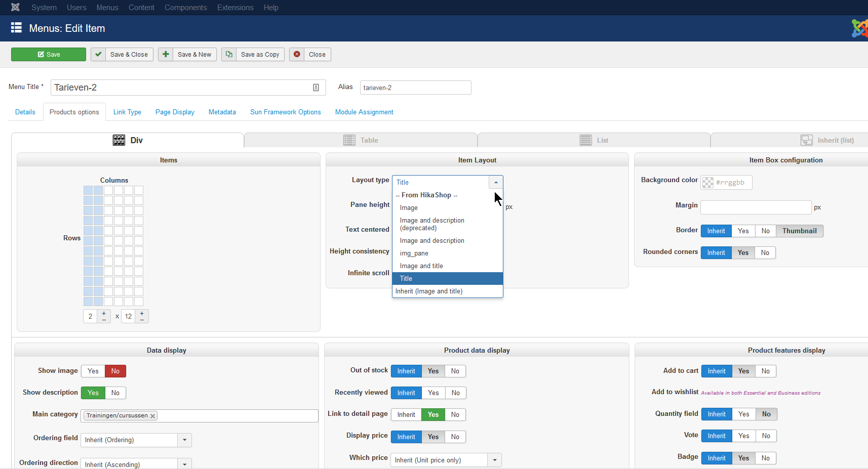The image size is (868, 469).
Task: Open the Ordering direction dropdown
Action: click(x=136, y=464)
